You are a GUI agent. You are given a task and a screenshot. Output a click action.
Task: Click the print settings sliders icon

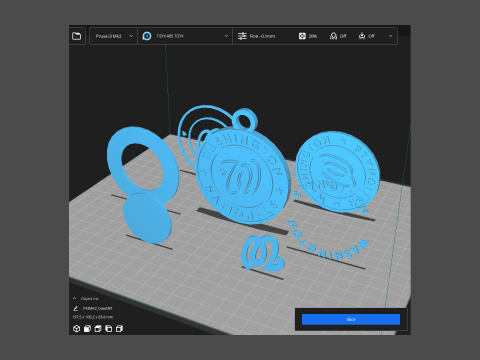(x=242, y=36)
